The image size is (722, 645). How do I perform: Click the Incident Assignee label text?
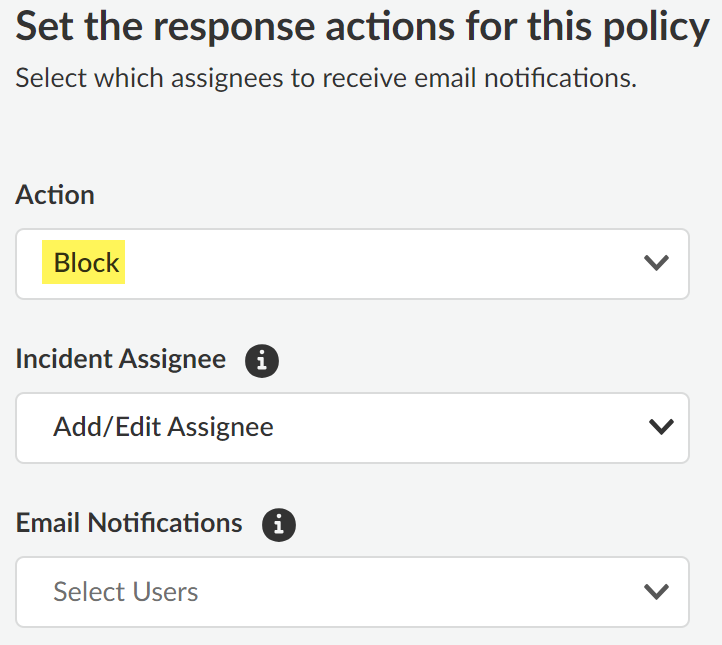(121, 359)
